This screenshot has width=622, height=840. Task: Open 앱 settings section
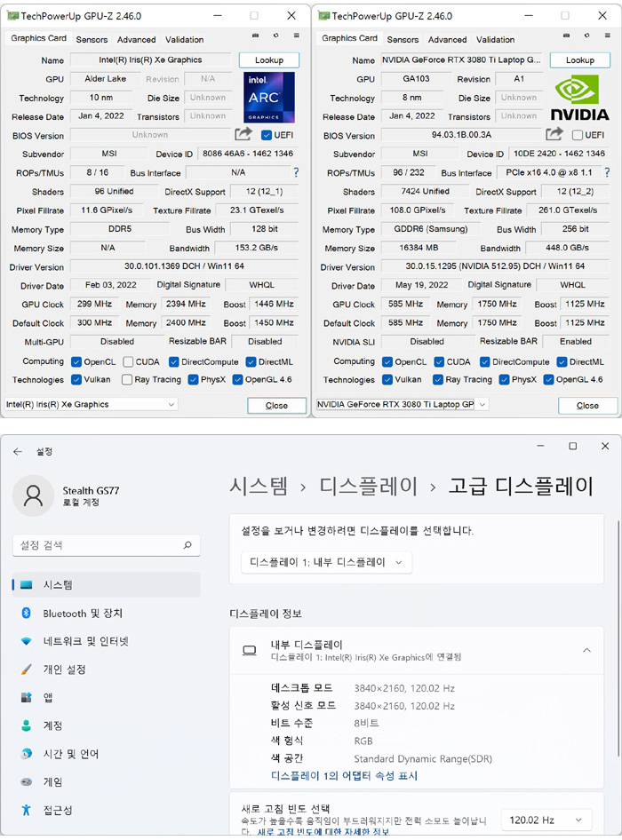point(106,697)
